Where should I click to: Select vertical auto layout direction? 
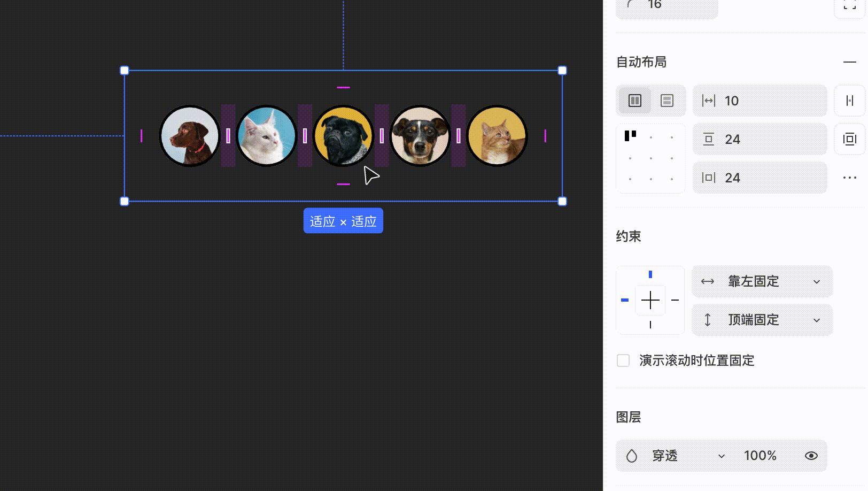point(666,101)
